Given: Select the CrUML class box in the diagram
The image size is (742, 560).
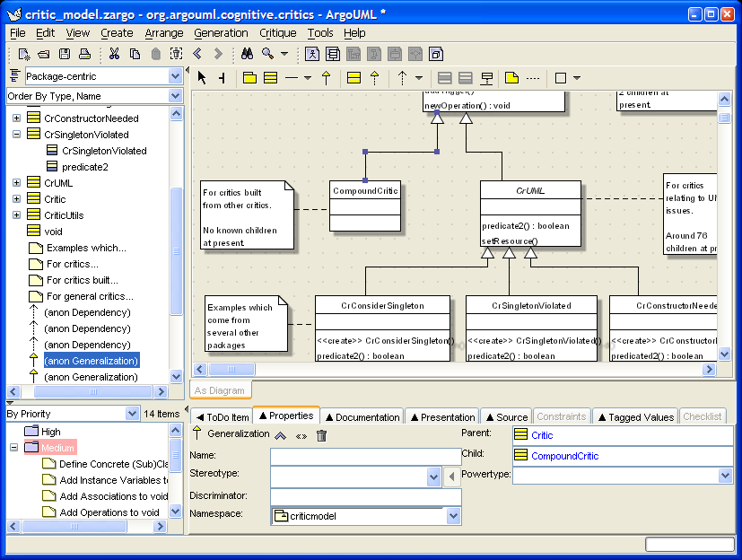Looking at the screenshot, I should click(530, 214).
